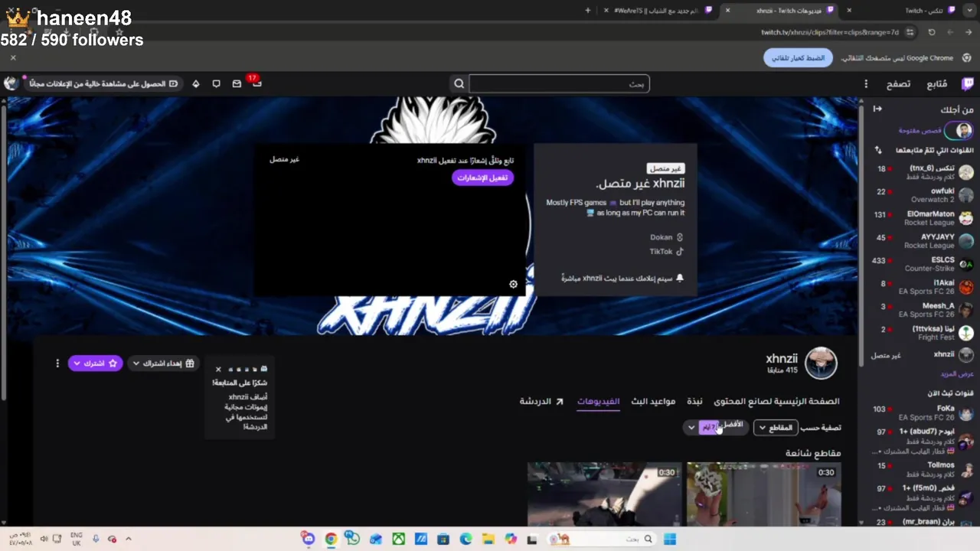Open the three-dot more menu near تصفح
This screenshot has width=980, height=551.
(866, 84)
